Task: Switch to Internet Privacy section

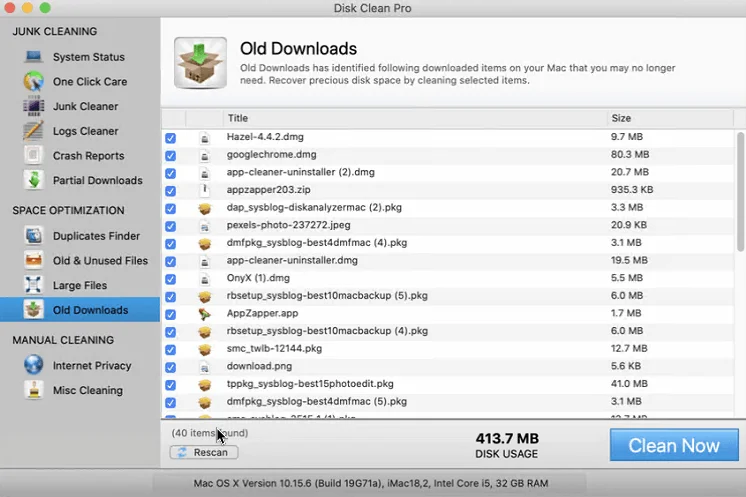Action: pos(80,365)
